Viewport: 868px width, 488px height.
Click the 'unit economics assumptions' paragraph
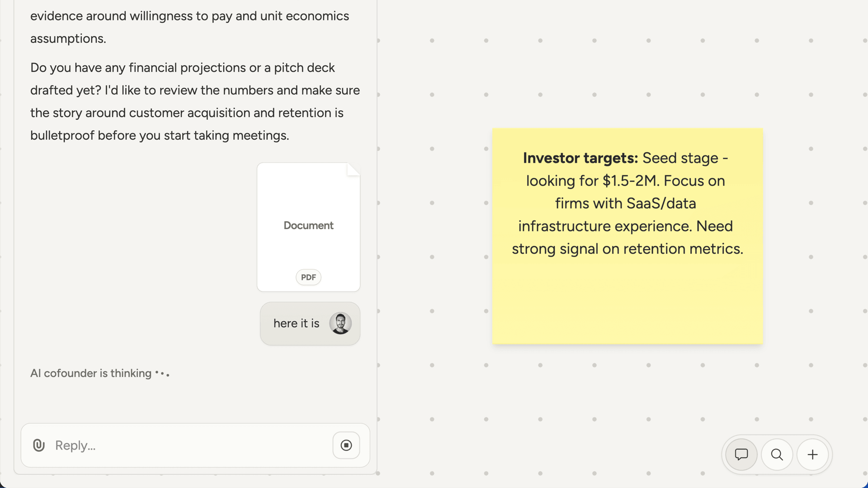pos(190,27)
